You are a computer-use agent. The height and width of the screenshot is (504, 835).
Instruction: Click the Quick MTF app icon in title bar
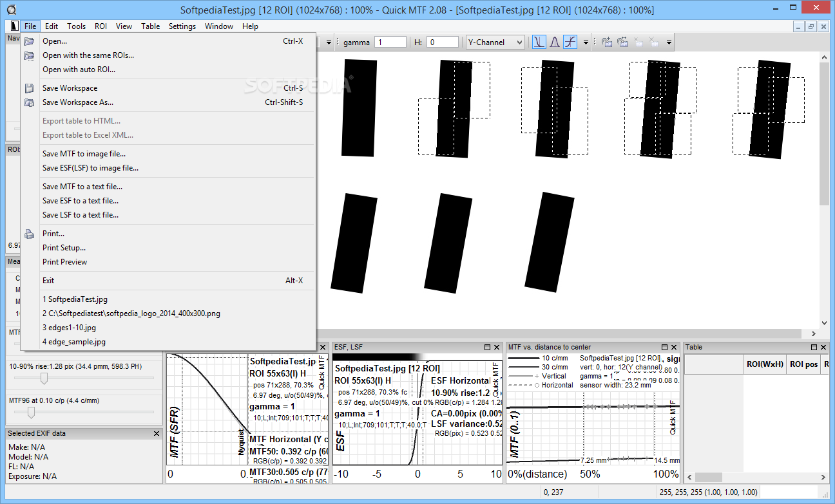click(11, 9)
